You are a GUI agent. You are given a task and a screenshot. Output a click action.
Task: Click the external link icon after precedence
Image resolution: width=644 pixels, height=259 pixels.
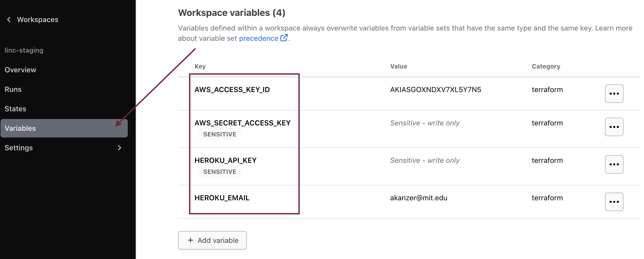coord(284,38)
